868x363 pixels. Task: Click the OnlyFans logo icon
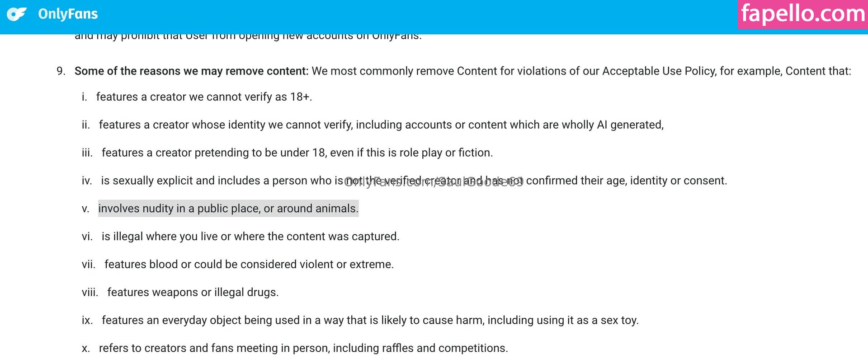[17, 14]
